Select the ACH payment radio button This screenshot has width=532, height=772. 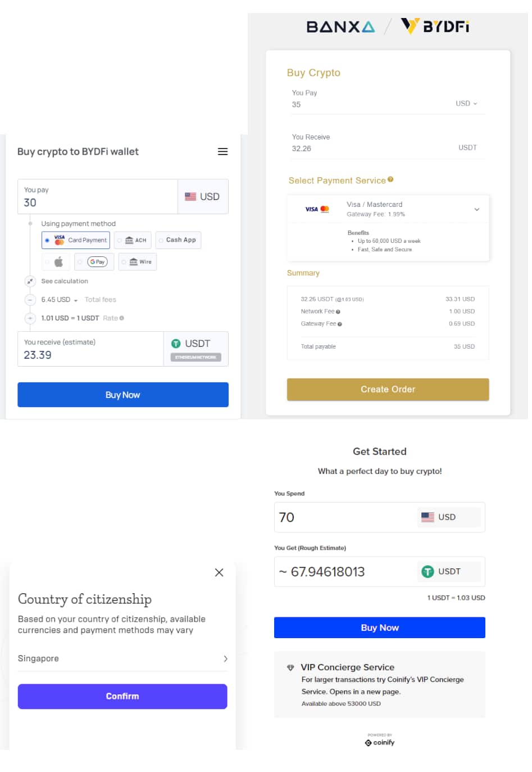pyautogui.click(x=120, y=240)
